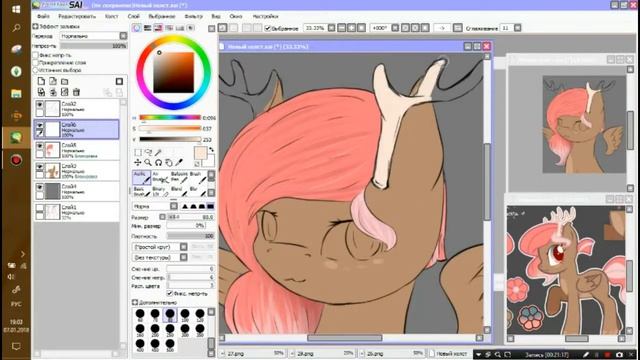The width and height of the screenshot is (640, 360).
Task: Toggle the selection display checkbox in toolbar
Action: click(x=268, y=28)
